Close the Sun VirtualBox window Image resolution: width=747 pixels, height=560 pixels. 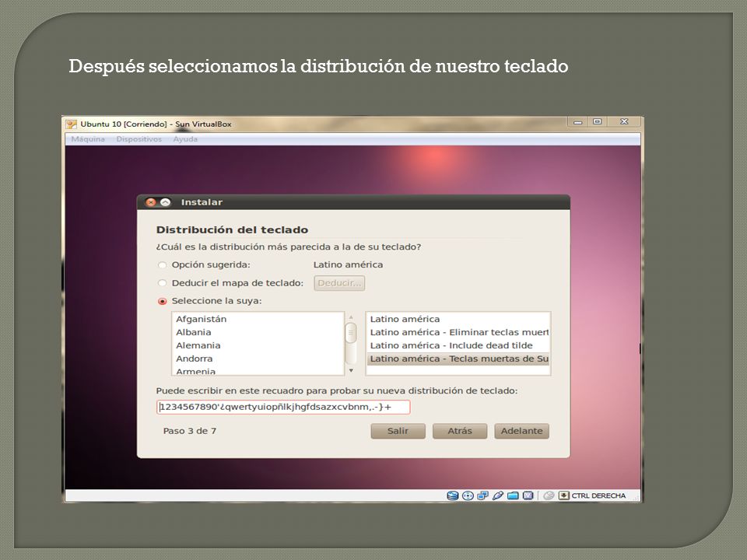pyautogui.click(x=624, y=122)
